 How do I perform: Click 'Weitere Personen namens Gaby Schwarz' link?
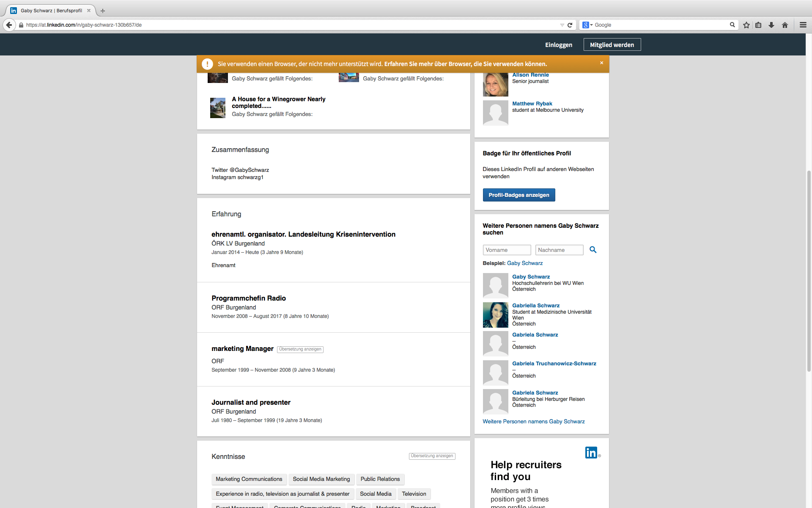coord(534,422)
